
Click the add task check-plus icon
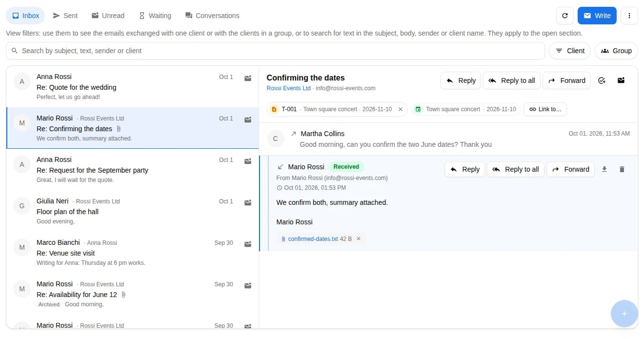pyautogui.click(x=602, y=80)
